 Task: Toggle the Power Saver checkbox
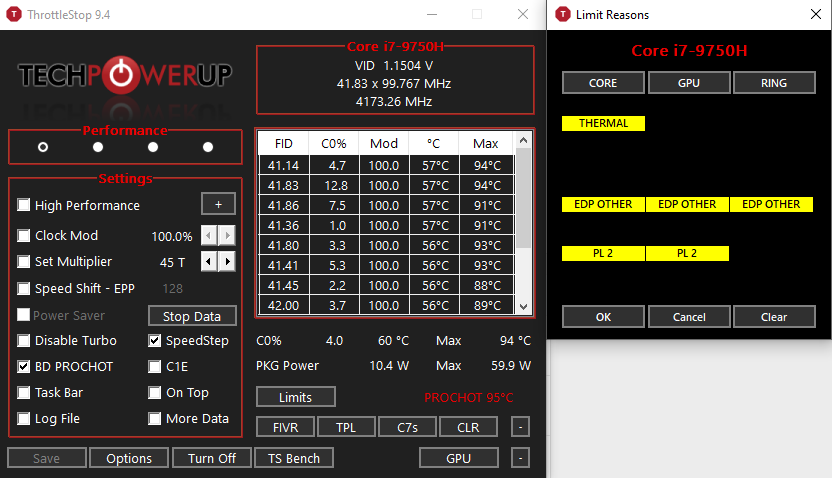23,315
